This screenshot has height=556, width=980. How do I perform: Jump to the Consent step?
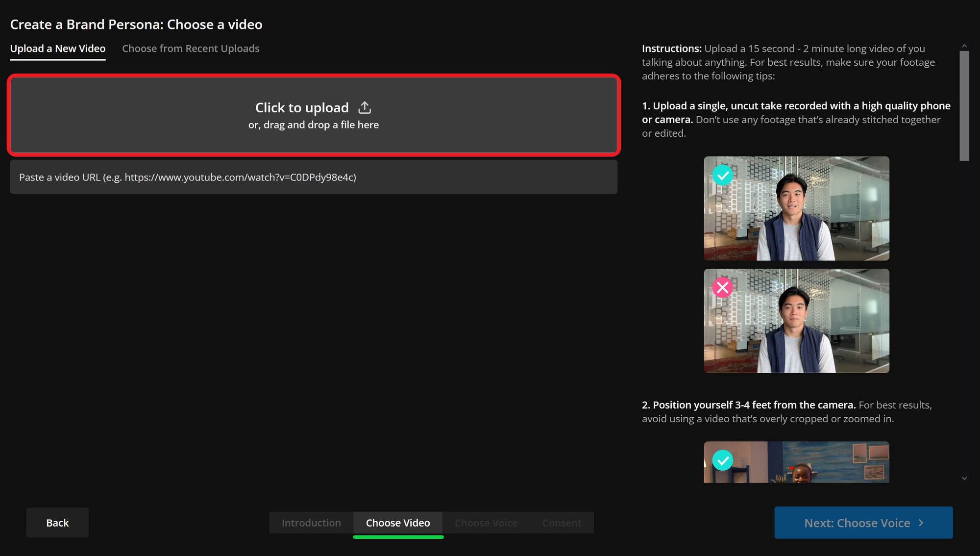(x=562, y=523)
